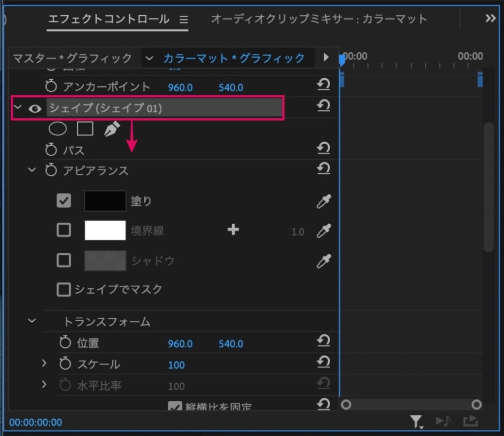Image resolution: width=504 pixels, height=436 pixels.
Task: Click the vertical scrollbar of effect list
Action: [x=489, y=187]
